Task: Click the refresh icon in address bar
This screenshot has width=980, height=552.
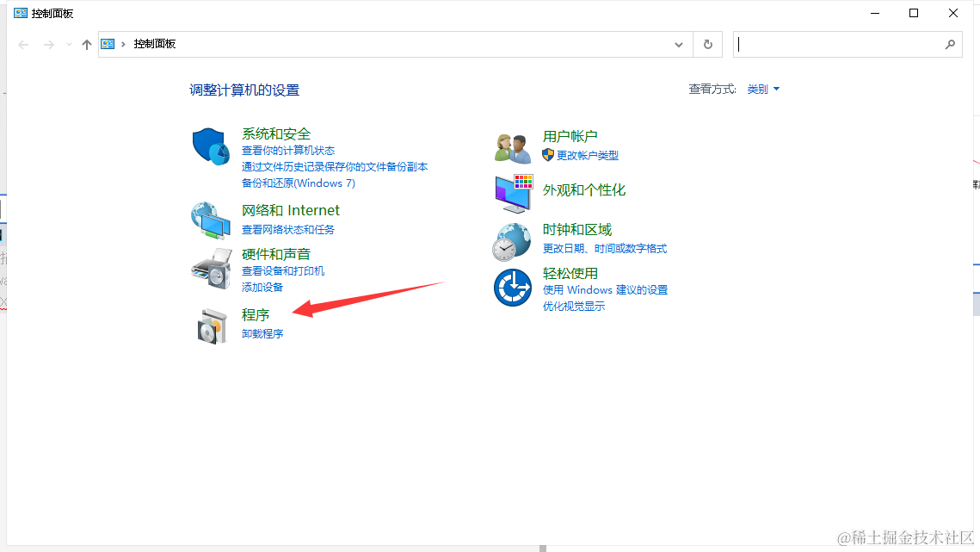Action: [706, 44]
